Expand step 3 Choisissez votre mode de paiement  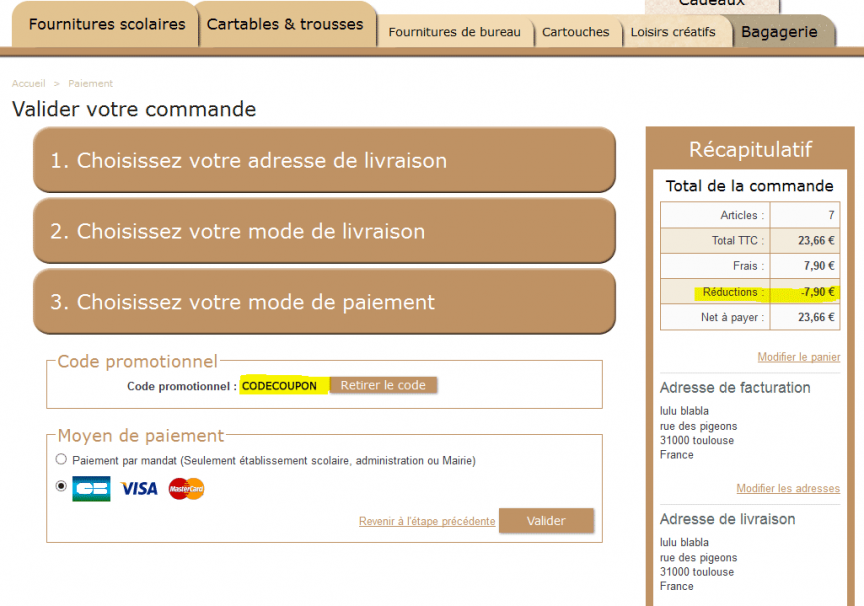pos(324,302)
